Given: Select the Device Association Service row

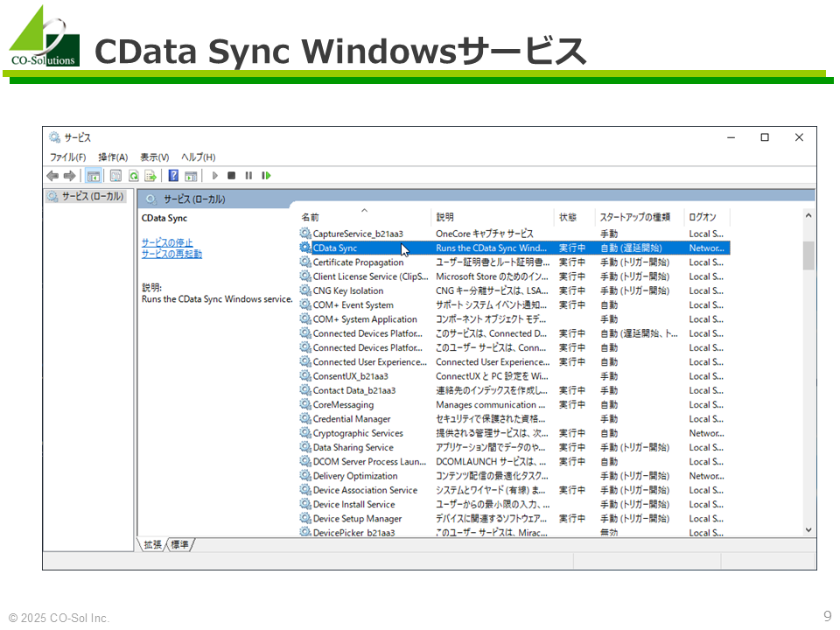Looking at the screenshot, I should coord(514,490).
